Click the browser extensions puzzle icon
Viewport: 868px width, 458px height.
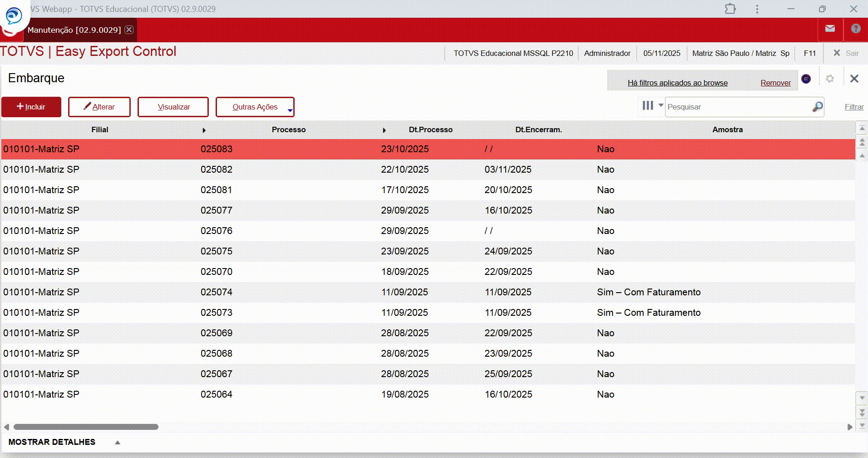[730, 9]
